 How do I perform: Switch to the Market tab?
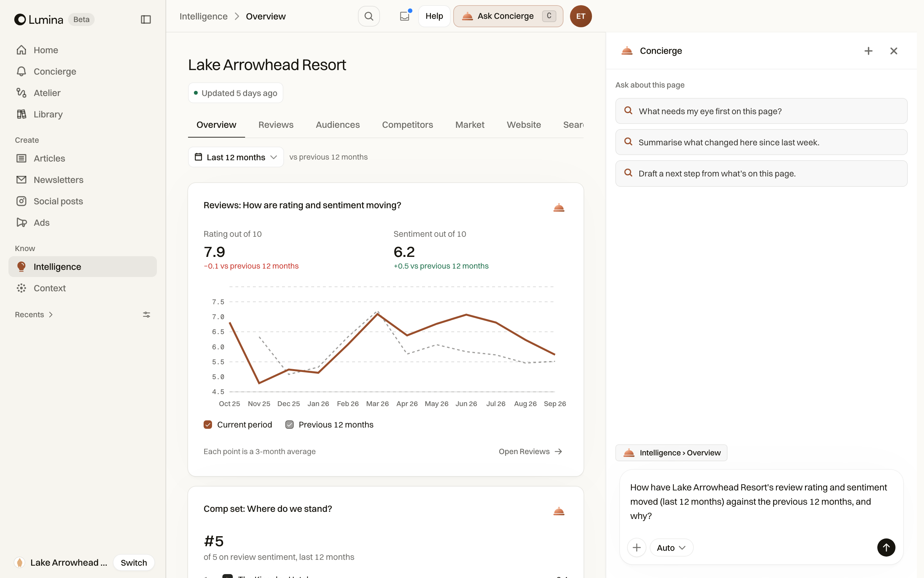coord(470,125)
